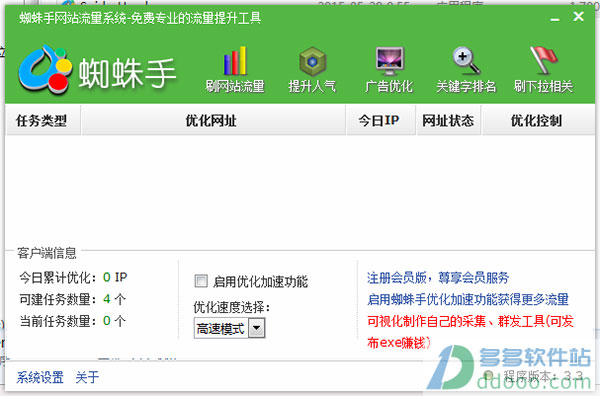Close the 蜘蛛手 window
The height and width of the screenshot is (396, 600).
tap(579, 16)
